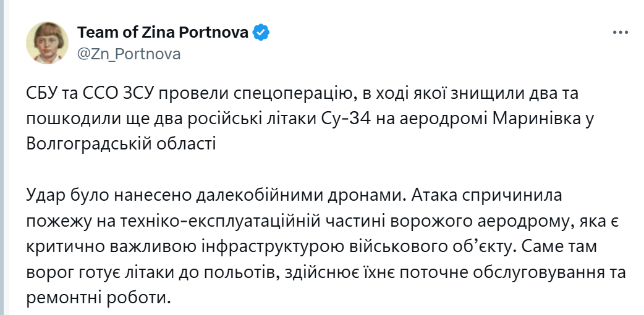Open the three-dot more options menu

620,33
